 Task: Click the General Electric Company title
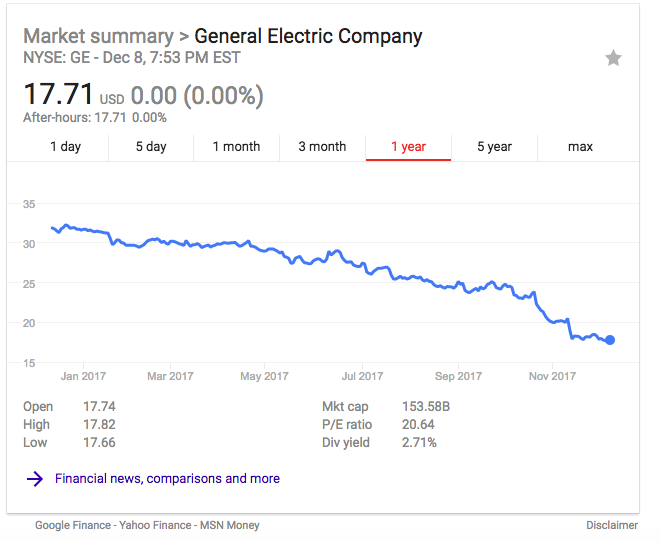coord(308,37)
